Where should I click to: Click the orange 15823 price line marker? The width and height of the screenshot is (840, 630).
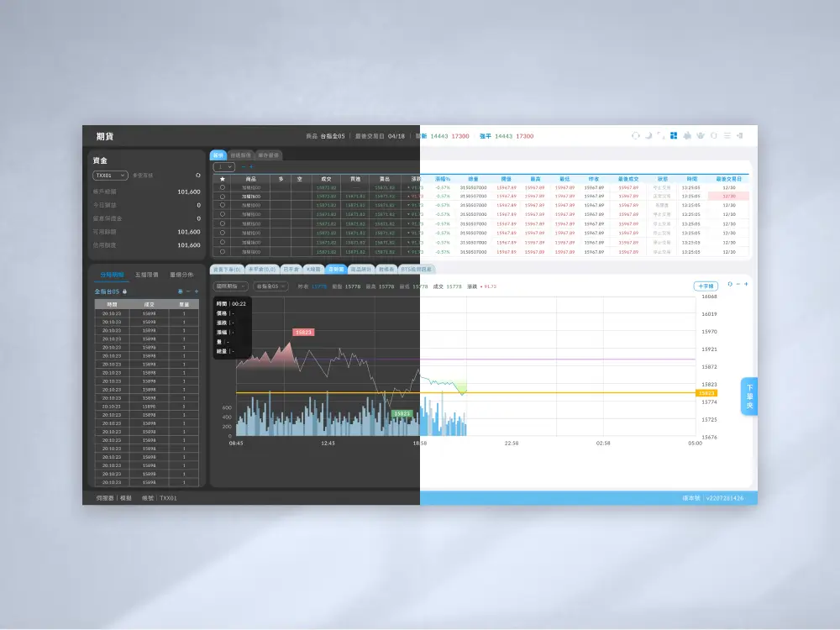(706, 393)
